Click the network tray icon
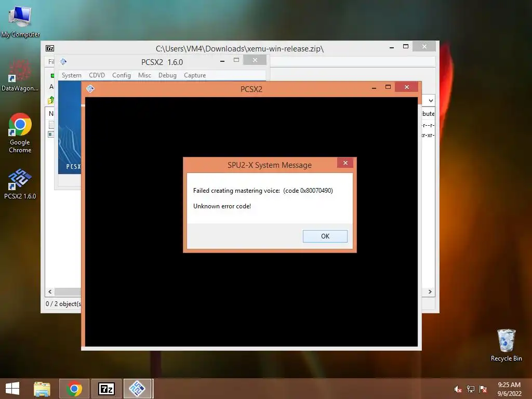The image size is (532, 399). (471, 389)
